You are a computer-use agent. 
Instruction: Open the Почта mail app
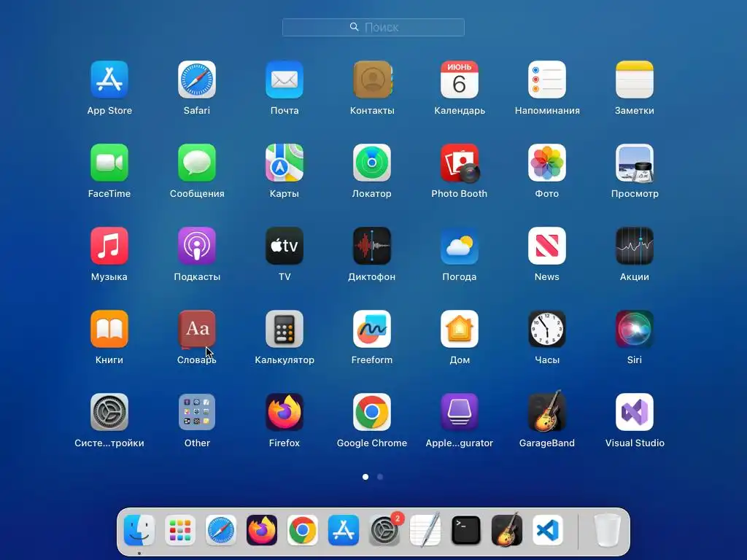(x=285, y=79)
